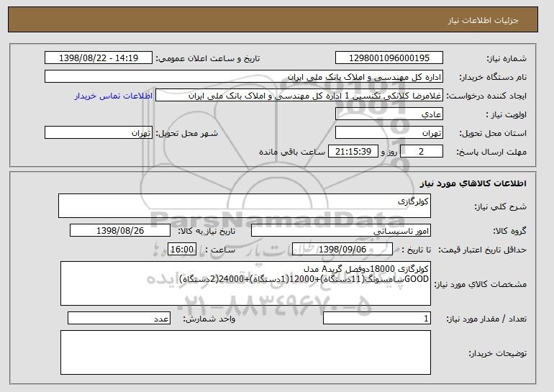Select the request number field 1298001096000195
This screenshot has width=554, height=392.
[389, 58]
